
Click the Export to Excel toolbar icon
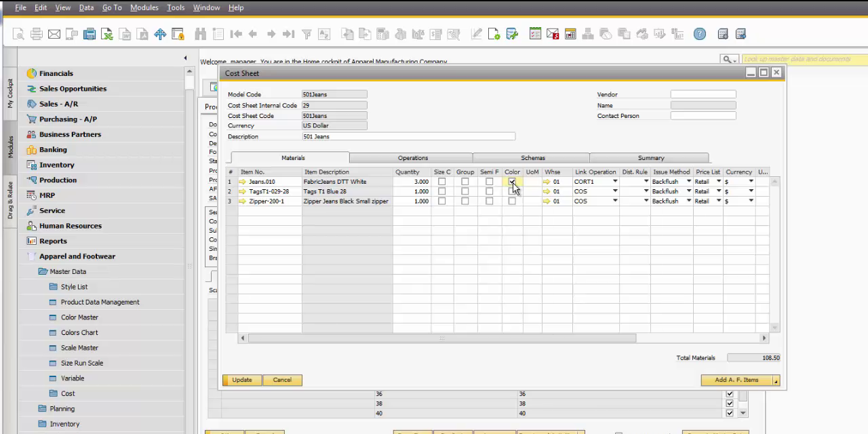[x=107, y=34]
